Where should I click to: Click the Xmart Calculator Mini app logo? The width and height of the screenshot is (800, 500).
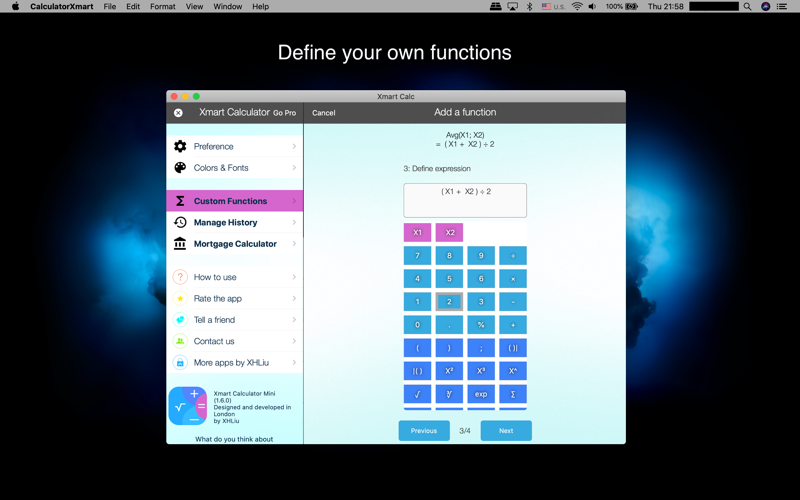(188, 406)
